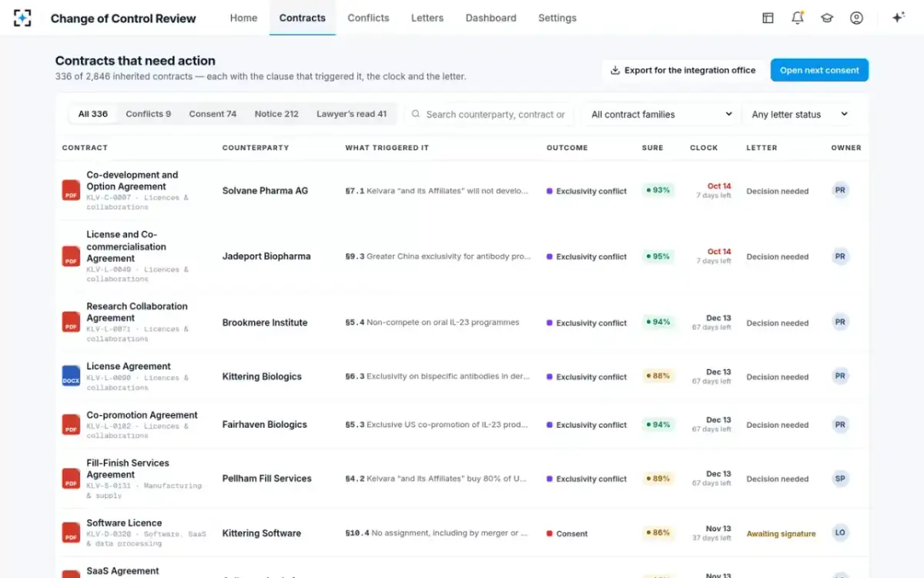
Task: Filter by Conflicts 9
Action: pyautogui.click(x=149, y=114)
